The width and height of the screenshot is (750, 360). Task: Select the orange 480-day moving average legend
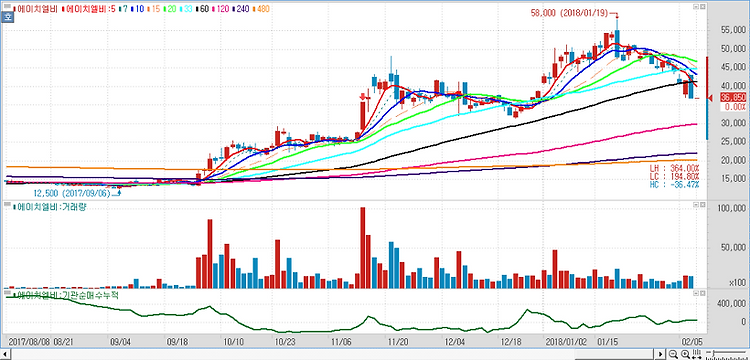262,9
